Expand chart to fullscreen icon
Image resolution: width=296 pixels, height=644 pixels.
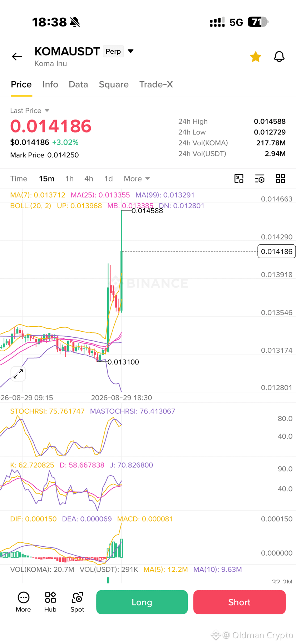(18, 374)
